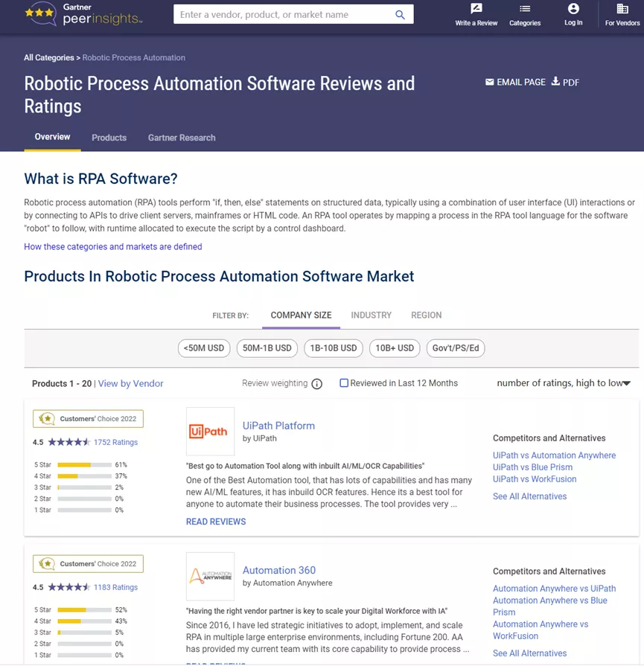Screen dimensions: 644x666
Task: Filter by Gov't/PS/Ed
Action: click(x=456, y=348)
